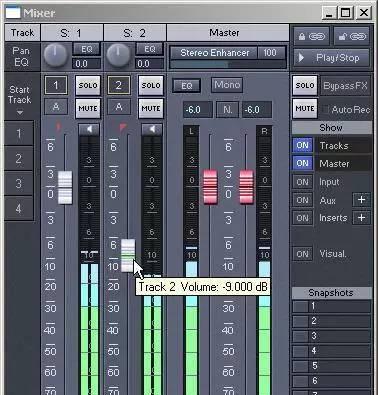This screenshot has width=378, height=395.
Task: Select start track 4 in the track list
Action: tap(19, 208)
